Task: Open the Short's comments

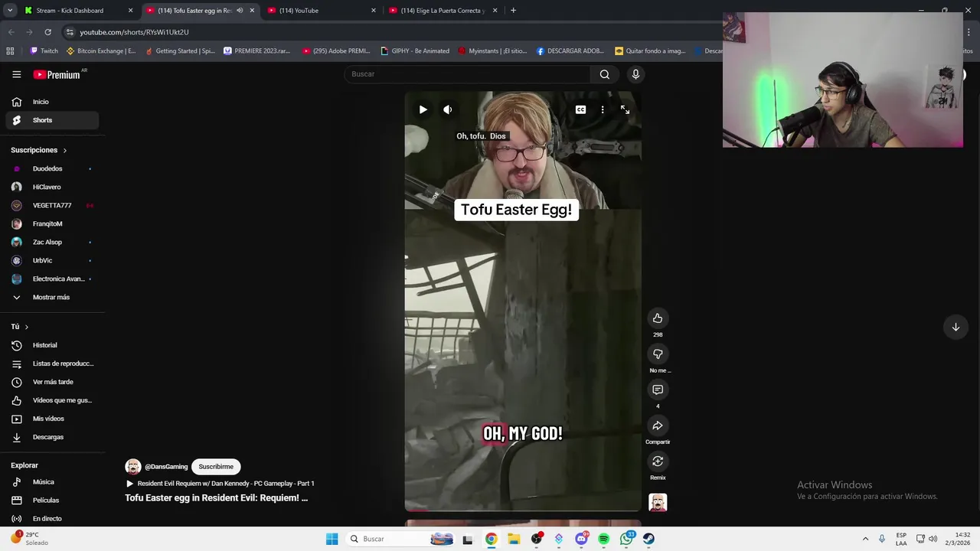Action: pyautogui.click(x=658, y=390)
